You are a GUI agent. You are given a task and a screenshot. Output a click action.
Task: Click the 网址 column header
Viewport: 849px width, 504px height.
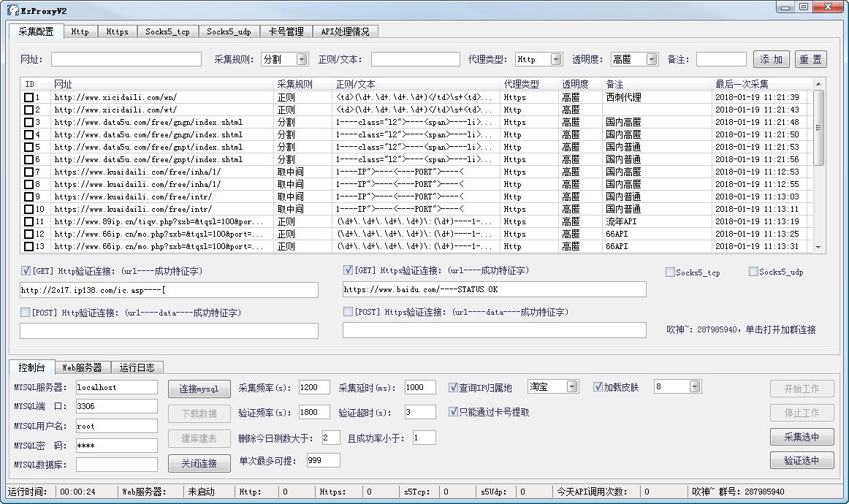(162, 84)
